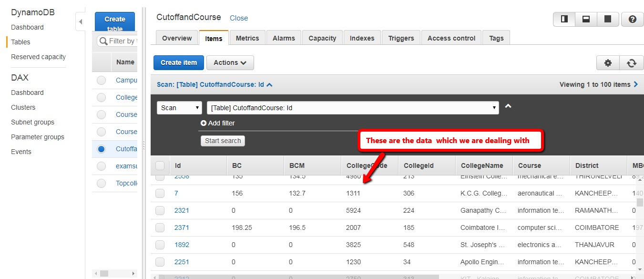Select all items header checkbox

coord(160,165)
